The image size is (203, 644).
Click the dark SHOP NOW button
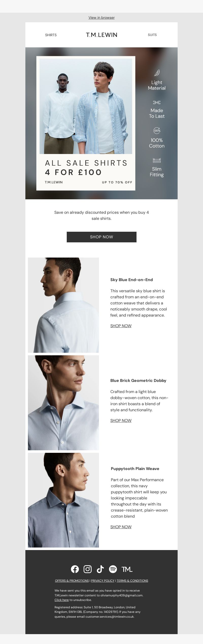click(x=101, y=237)
